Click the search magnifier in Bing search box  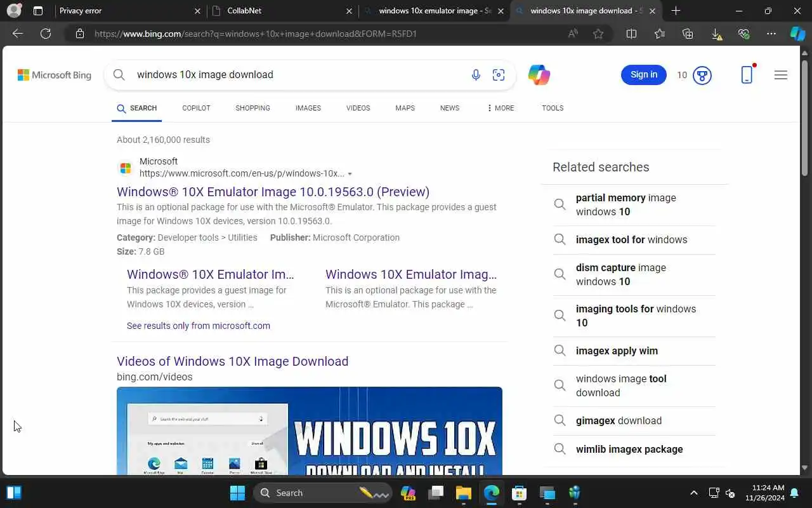119,74
